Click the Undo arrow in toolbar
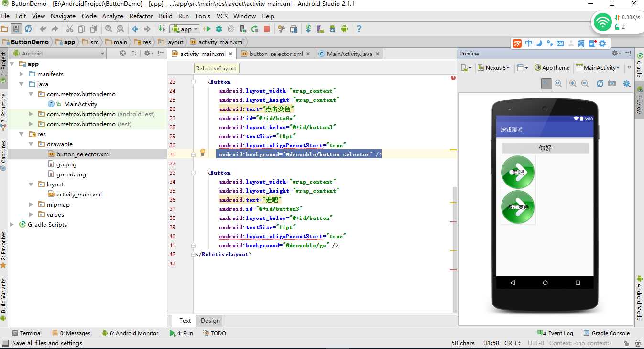 44,29
